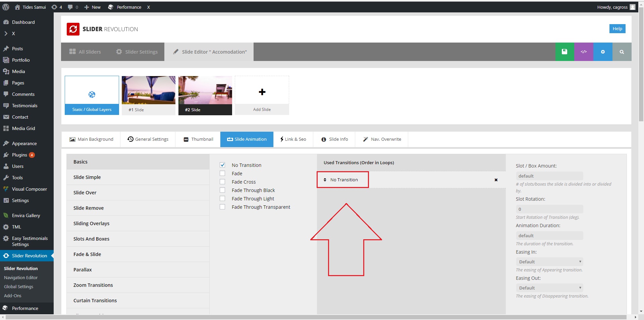Enable Fade Through Transparent checkbox
The image size is (644, 320).
point(222,207)
